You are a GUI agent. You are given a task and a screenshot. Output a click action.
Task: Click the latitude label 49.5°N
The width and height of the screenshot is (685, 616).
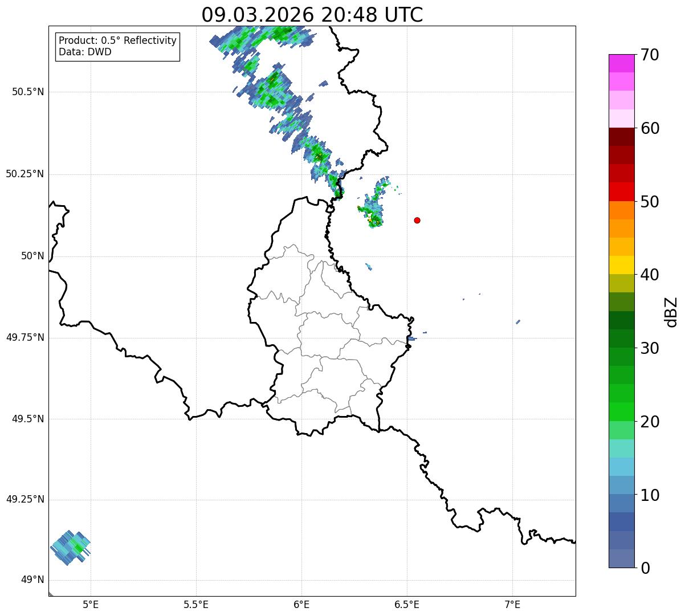click(27, 419)
